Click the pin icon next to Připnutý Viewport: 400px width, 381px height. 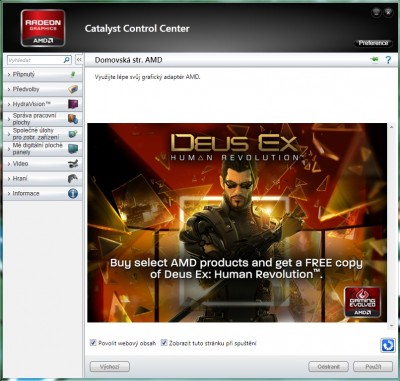point(73,74)
